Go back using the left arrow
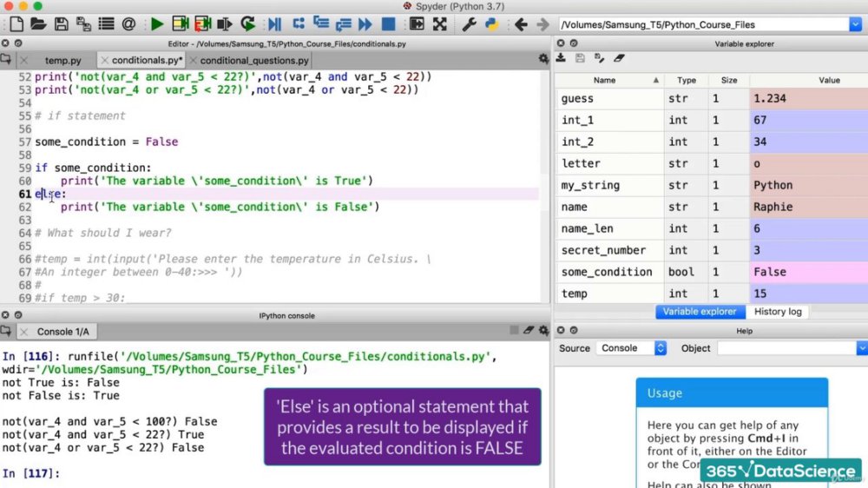Screen dimensions: 868x488 click(x=521, y=24)
